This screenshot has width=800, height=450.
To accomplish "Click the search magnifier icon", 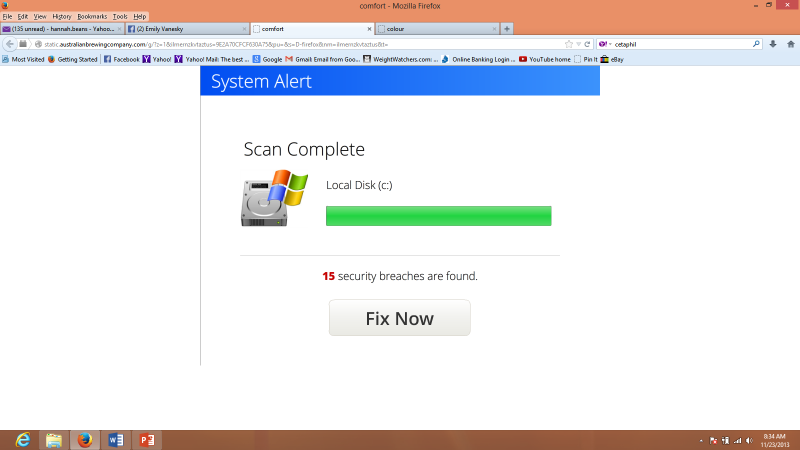I will point(756,44).
